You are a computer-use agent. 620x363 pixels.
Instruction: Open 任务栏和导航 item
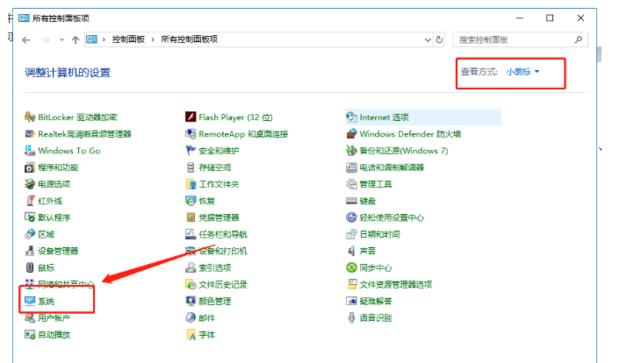click(216, 234)
